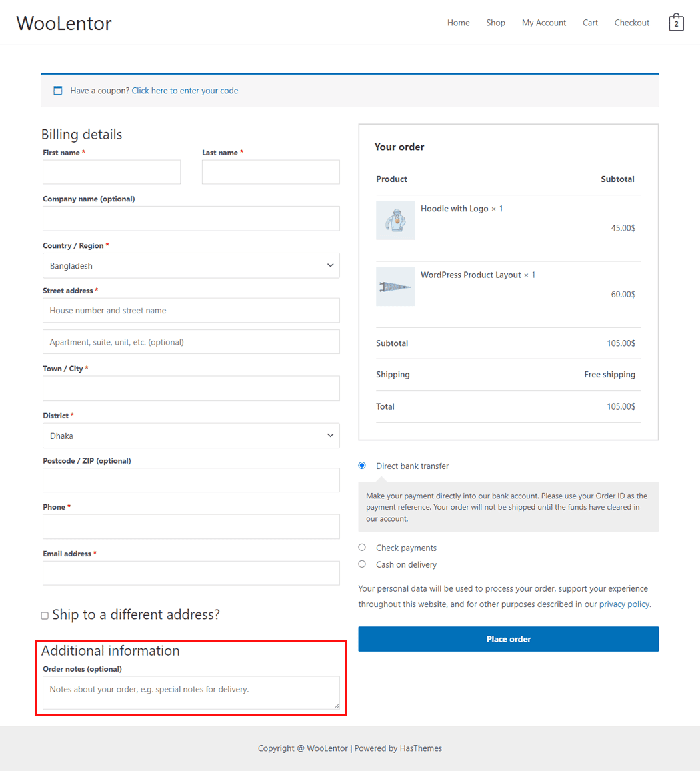Image resolution: width=700 pixels, height=771 pixels.
Task: Focus the Company name field
Action: click(x=191, y=219)
